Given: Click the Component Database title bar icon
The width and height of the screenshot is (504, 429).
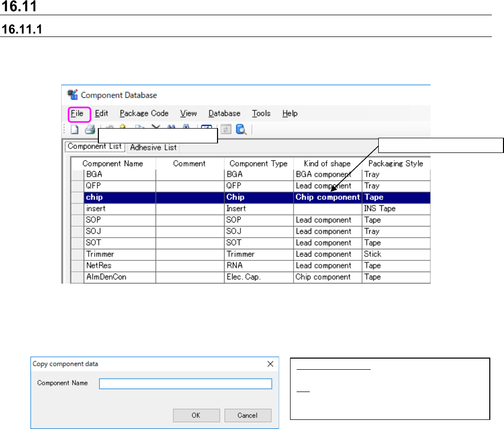Looking at the screenshot, I should tap(73, 95).
